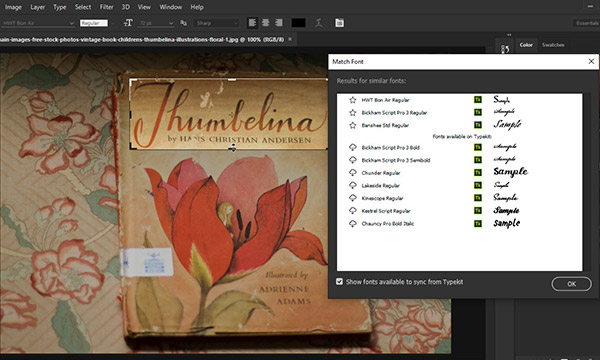
Task: Sync Kestrel Script Regular via cloud icon
Action: 352,210
